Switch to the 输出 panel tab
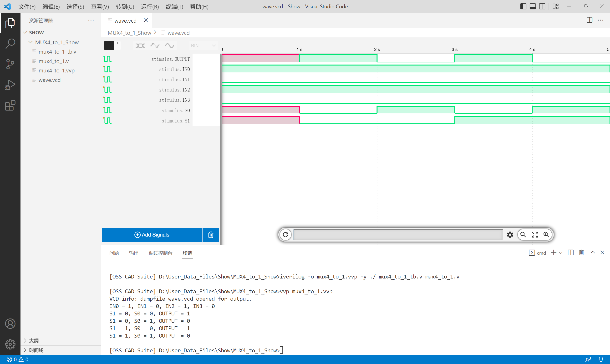This screenshot has height=364, width=610. 134,253
